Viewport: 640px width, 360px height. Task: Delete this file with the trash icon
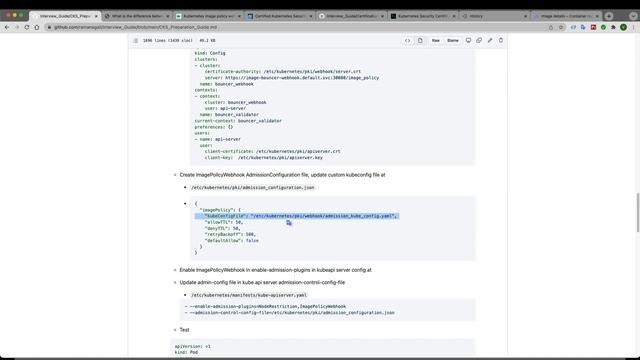(501, 40)
